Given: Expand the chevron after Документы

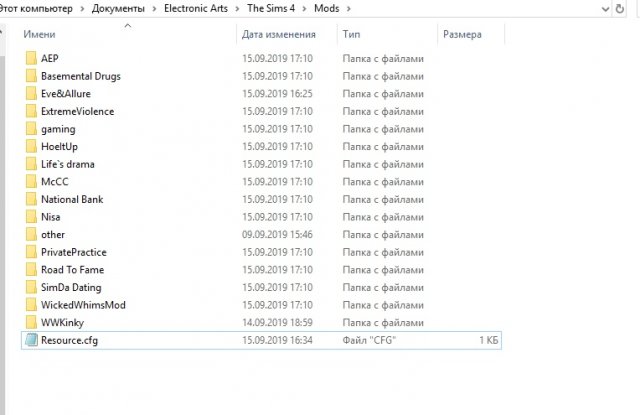Looking at the screenshot, I should tap(154, 9).
